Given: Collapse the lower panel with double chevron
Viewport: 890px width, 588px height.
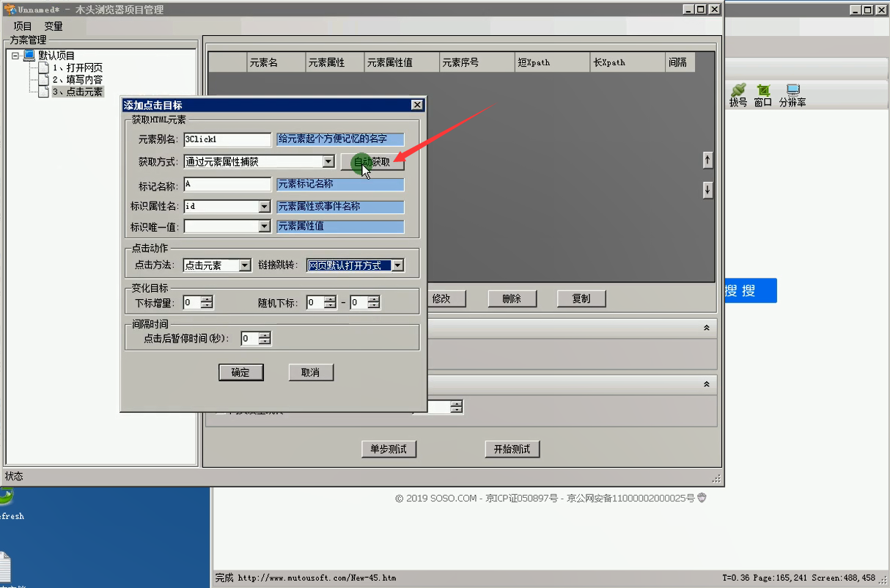Looking at the screenshot, I should [706, 384].
